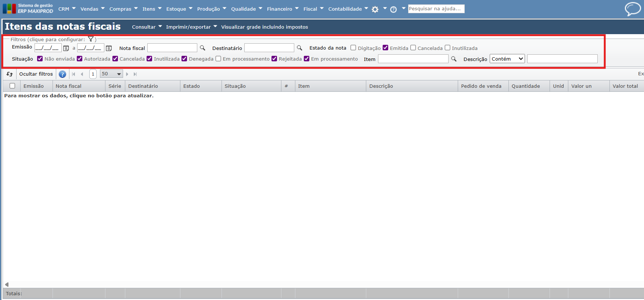Click the Nota fiscal search magnifier

pos(202,48)
